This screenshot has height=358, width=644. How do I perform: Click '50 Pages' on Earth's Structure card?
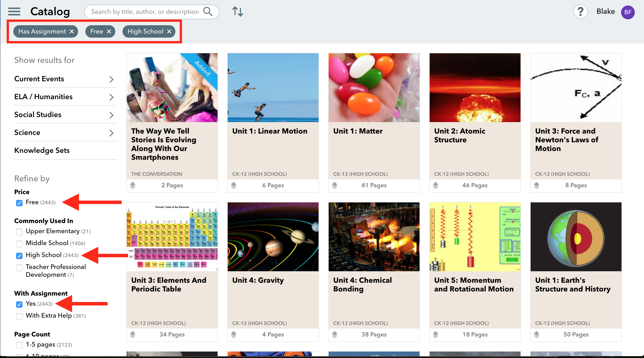(x=576, y=335)
